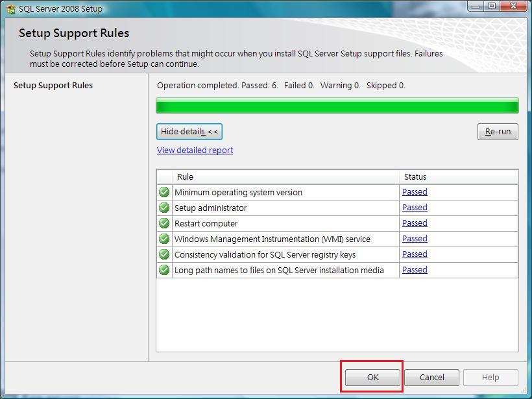Click the Status column header
This screenshot has width=532, height=399.
(459, 176)
